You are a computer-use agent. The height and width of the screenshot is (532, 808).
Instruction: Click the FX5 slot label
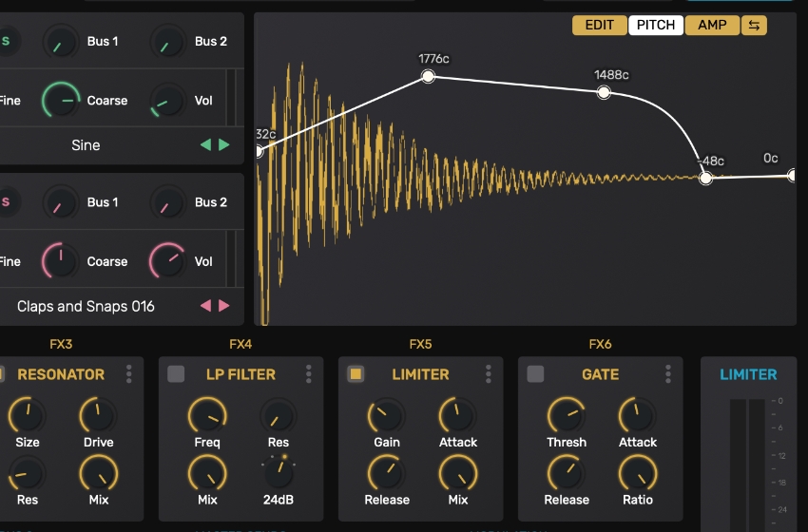[420, 344]
